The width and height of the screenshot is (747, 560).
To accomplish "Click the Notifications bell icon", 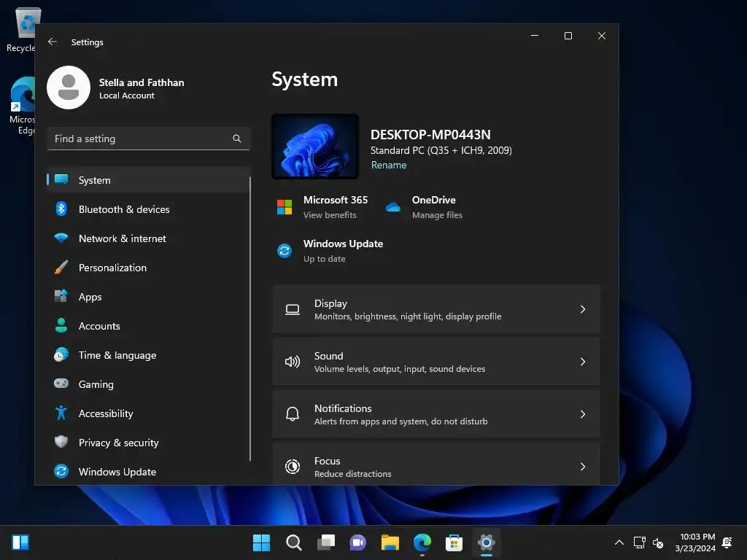I will 293,414.
